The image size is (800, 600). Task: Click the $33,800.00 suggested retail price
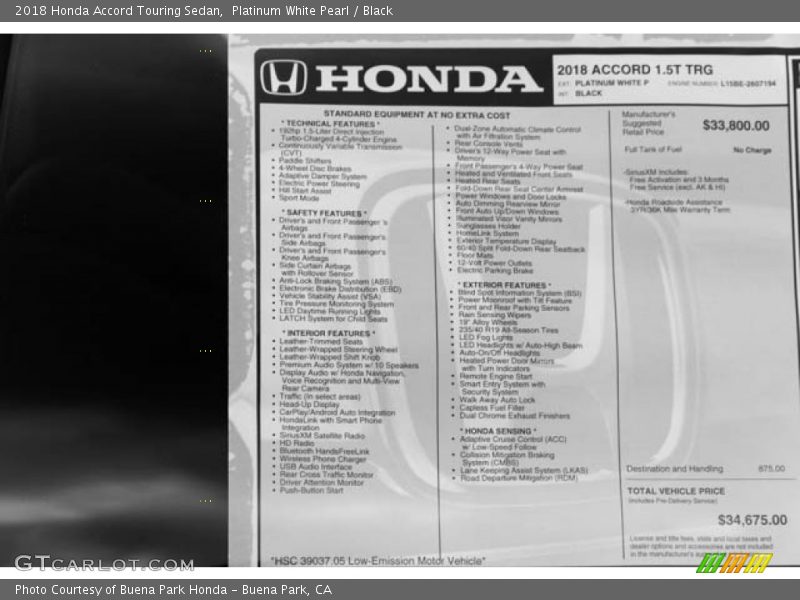click(735, 126)
